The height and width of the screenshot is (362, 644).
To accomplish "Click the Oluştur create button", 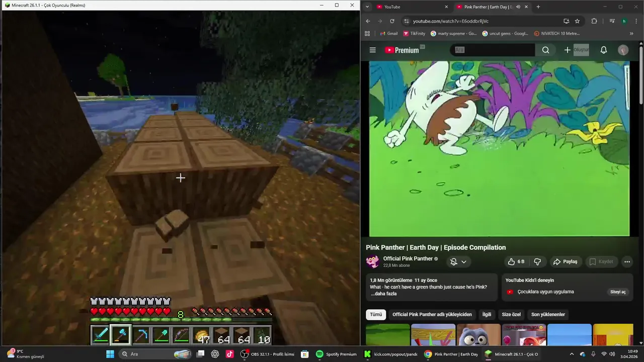I will tap(577, 50).
